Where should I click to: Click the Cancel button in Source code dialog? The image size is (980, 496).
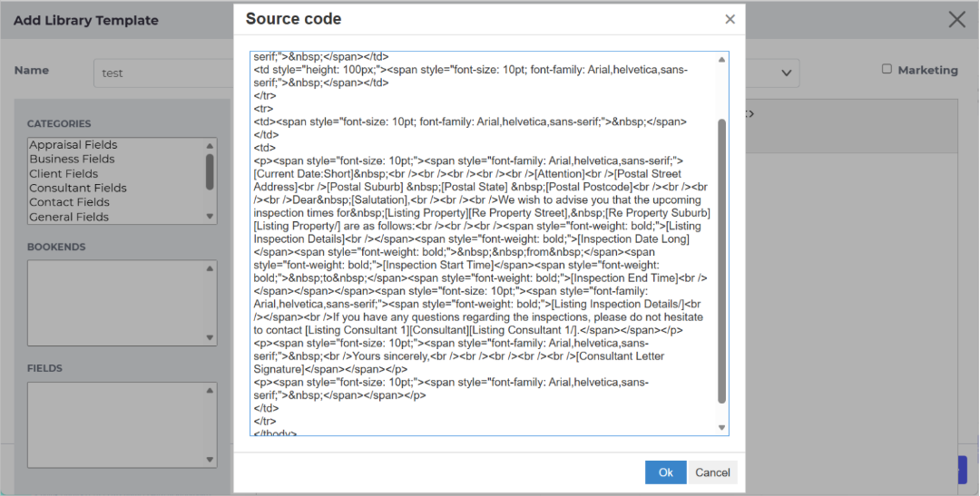(x=712, y=472)
